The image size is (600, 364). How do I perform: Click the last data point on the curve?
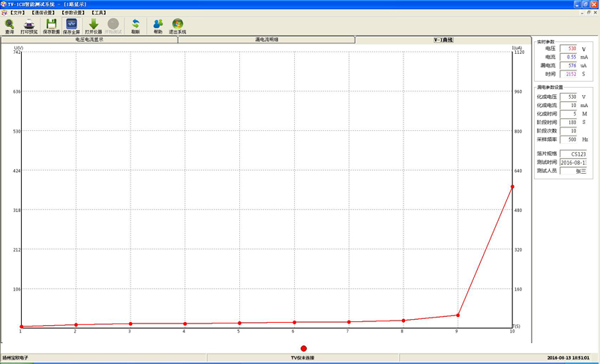(x=512, y=186)
